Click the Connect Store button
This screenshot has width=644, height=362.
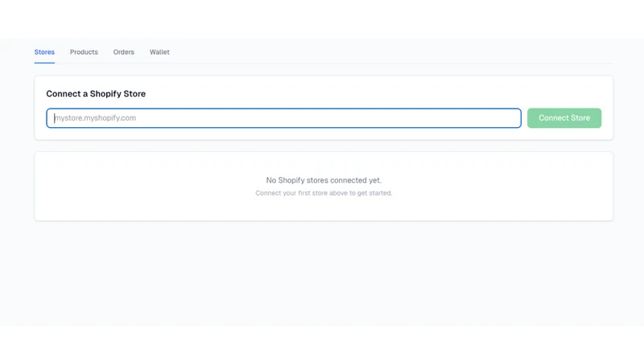click(564, 118)
